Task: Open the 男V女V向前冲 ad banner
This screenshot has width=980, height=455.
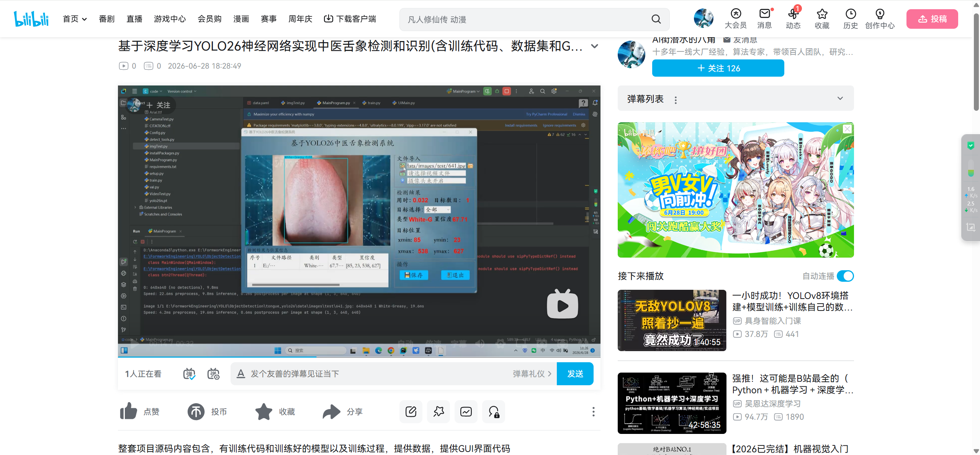Action: [736, 190]
